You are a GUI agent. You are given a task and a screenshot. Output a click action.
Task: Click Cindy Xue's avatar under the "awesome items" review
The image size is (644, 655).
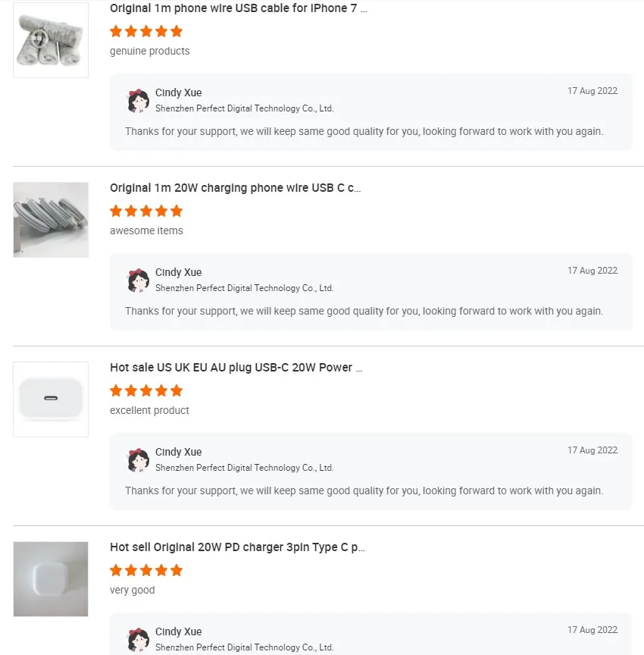[138, 280]
